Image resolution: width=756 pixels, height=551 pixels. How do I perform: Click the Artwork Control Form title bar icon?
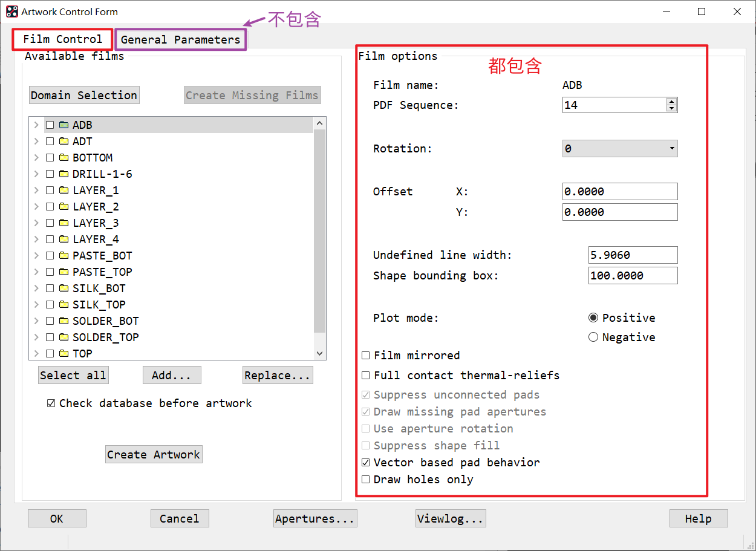[x=11, y=11]
